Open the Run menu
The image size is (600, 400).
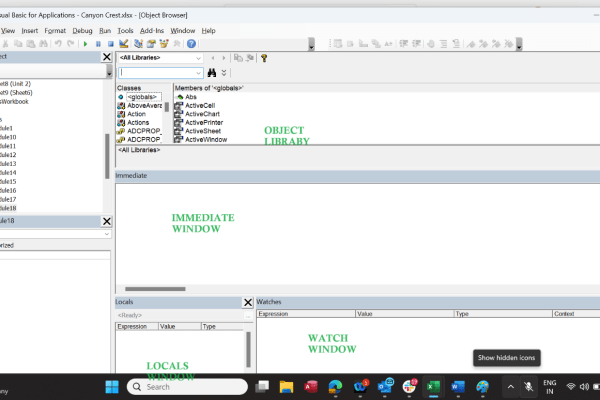click(x=105, y=31)
